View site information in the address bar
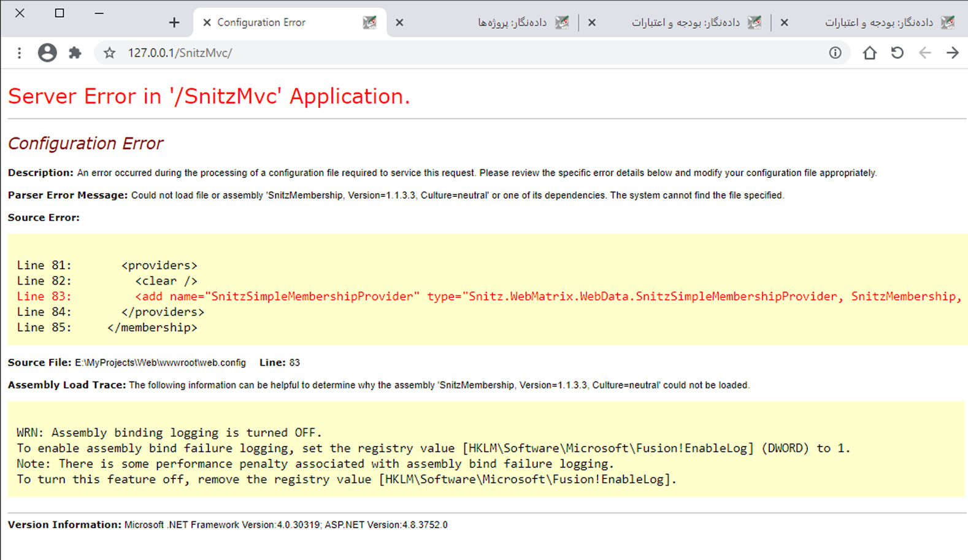 pos(835,53)
